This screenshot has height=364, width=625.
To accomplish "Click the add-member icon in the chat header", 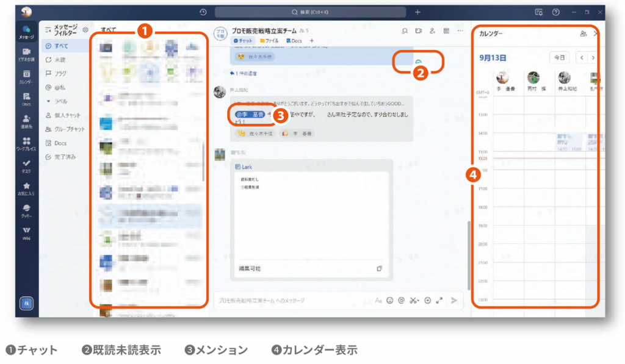I will (x=433, y=31).
